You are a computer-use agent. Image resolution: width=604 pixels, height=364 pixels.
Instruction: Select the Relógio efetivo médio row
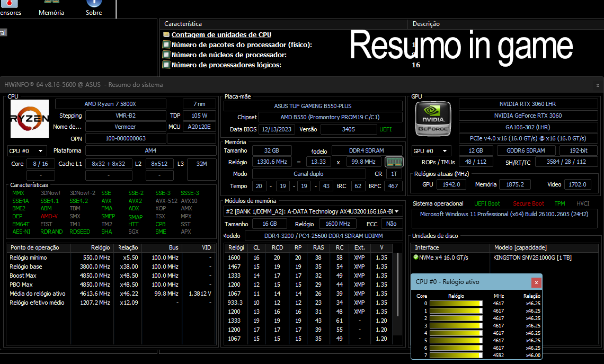tap(111, 303)
